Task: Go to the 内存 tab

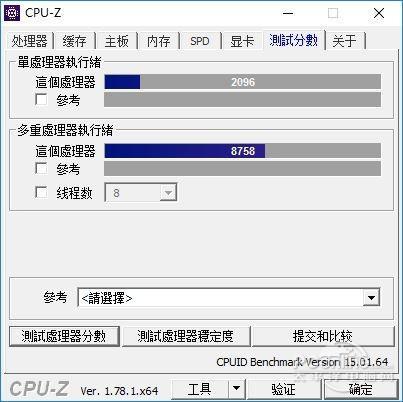Action: pyautogui.click(x=159, y=41)
